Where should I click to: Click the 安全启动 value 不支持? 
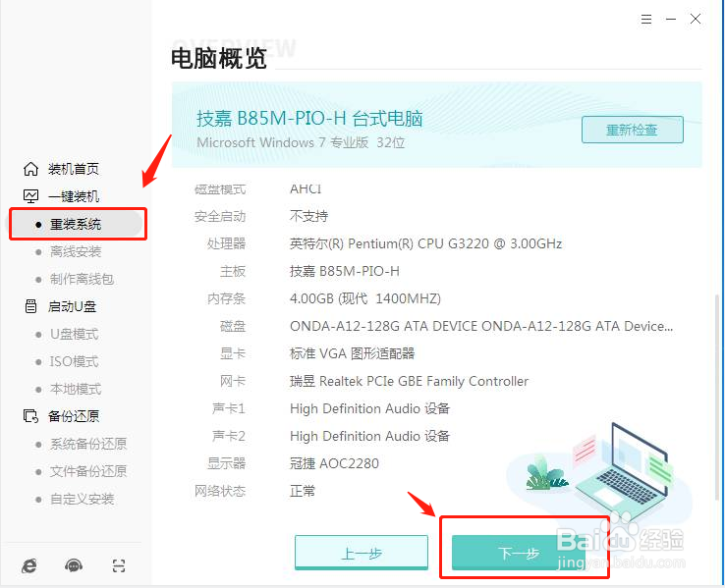coord(308,216)
